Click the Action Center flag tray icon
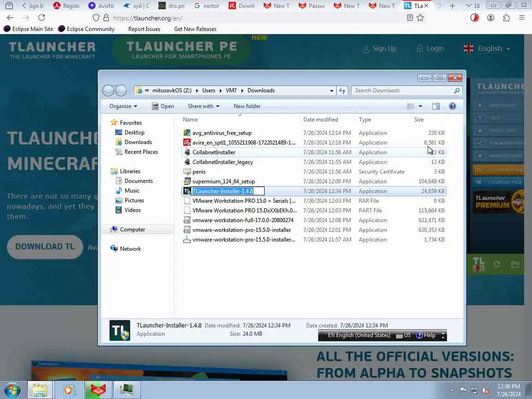532x399 pixels. (x=462, y=390)
